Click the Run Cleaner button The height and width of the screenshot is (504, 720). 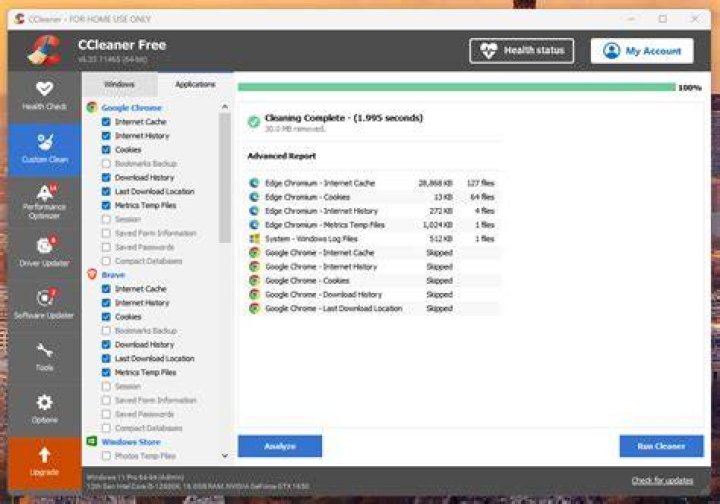tap(661, 446)
